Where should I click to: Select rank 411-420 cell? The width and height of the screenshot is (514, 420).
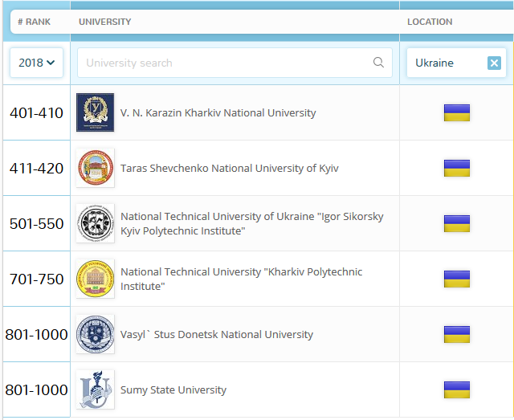coord(36,168)
